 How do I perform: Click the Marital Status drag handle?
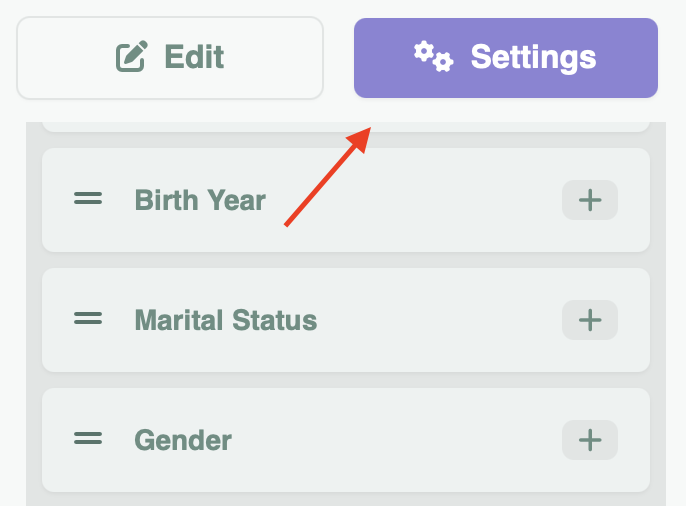tap(89, 320)
